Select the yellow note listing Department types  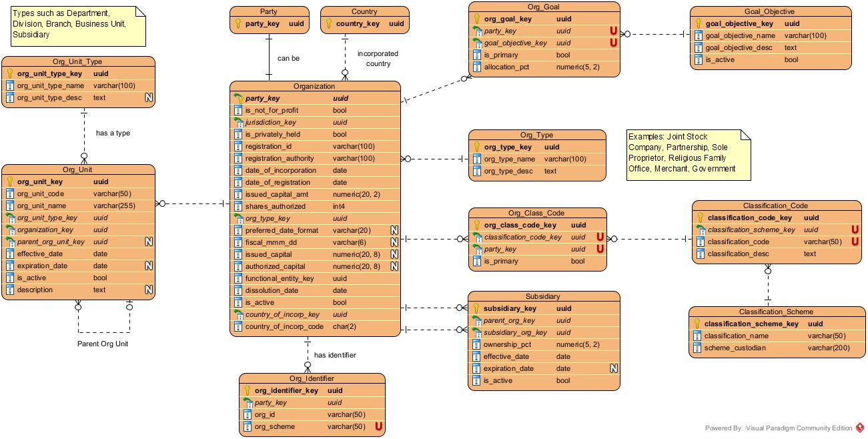[73, 24]
